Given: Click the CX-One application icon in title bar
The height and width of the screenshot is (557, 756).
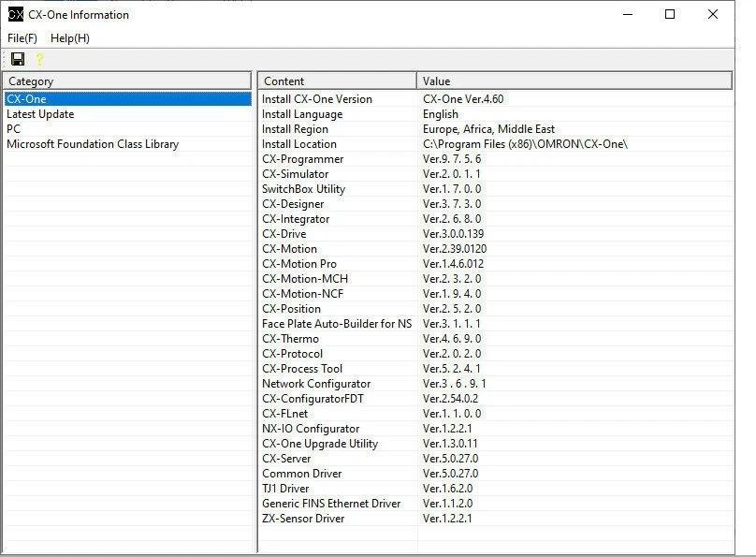Looking at the screenshot, I should tap(15, 14).
